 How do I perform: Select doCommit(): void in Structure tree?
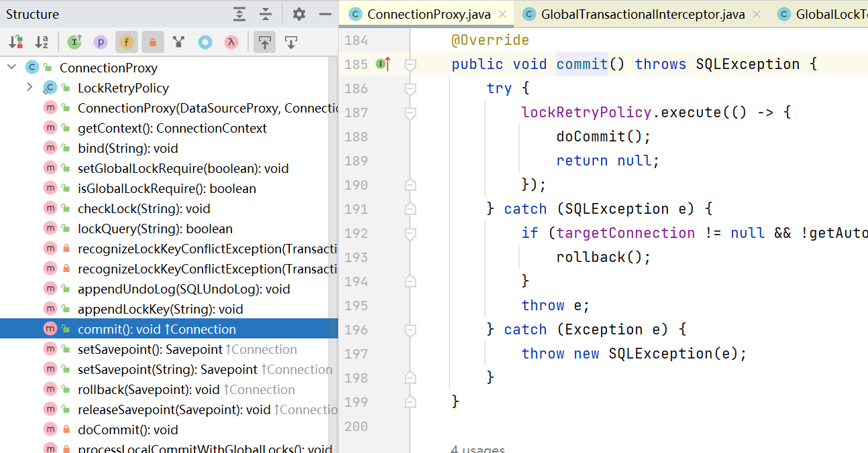pyautogui.click(x=127, y=430)
